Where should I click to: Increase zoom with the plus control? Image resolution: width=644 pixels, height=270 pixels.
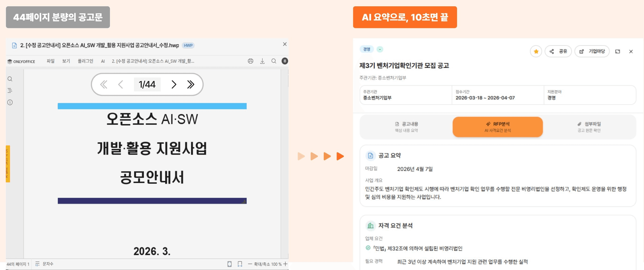(286, 264)
